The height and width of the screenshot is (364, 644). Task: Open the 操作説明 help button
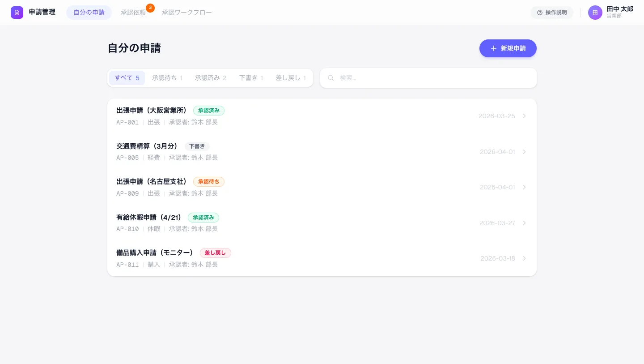click(552, 13)
